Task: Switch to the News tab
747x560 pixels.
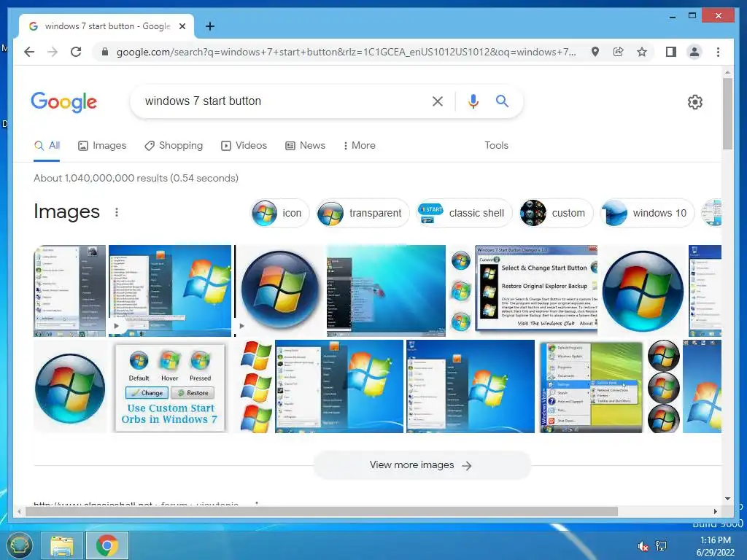Action: pos(305,145)
